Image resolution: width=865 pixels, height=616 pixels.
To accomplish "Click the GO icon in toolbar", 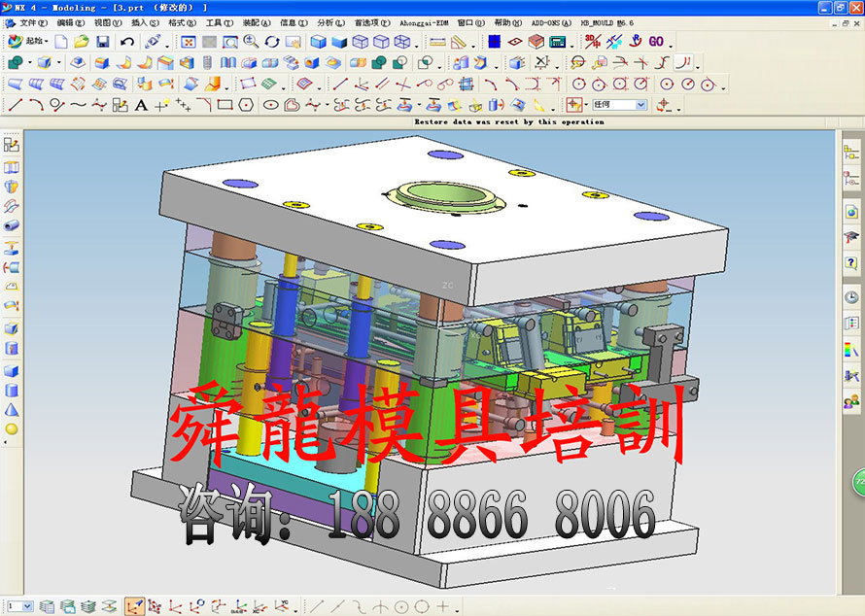I will [x=656, y=42].
